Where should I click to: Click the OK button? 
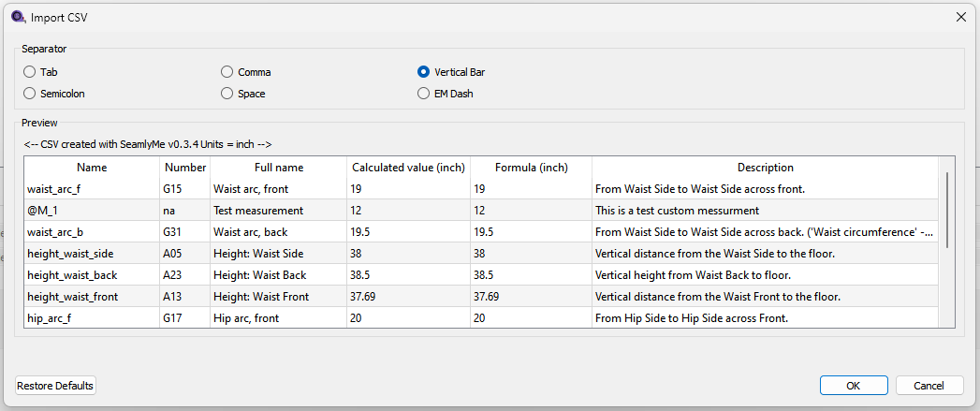tap(853, 386)
